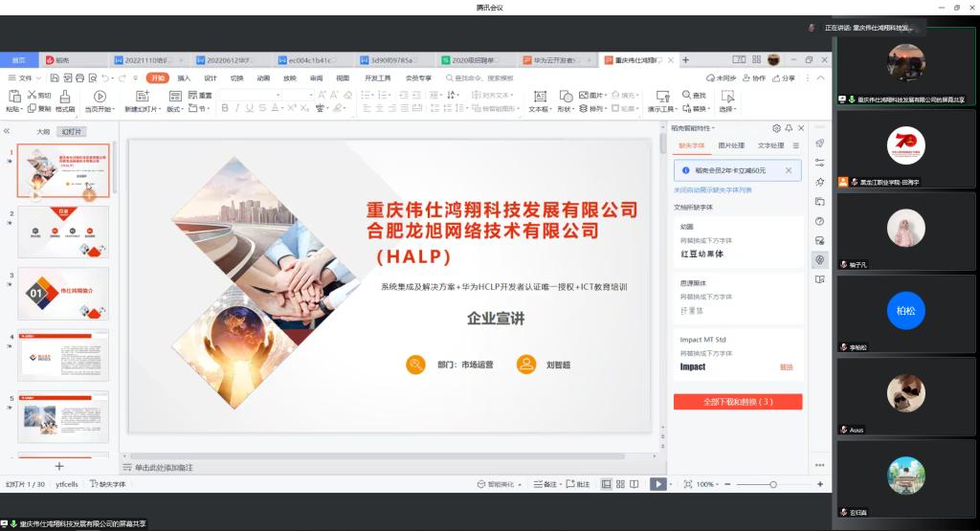
Task: Click the zoom slider handle in status bar
Action: [x=773, y=484]
